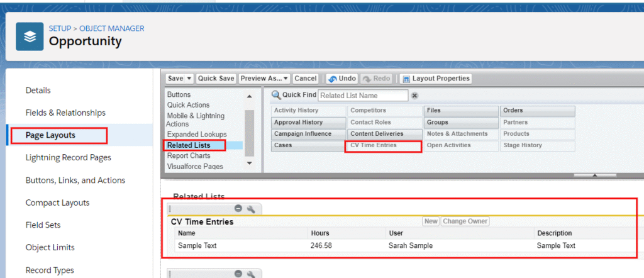Open CV Time Entries wrench properties
Viewport: 644px width, 278px height.
250,209
